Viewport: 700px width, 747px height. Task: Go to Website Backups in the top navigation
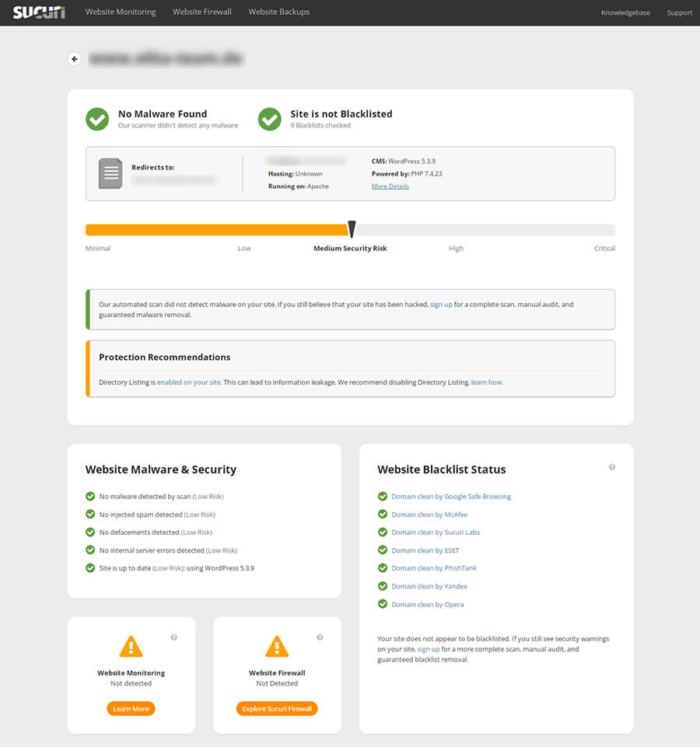[278, 12]
